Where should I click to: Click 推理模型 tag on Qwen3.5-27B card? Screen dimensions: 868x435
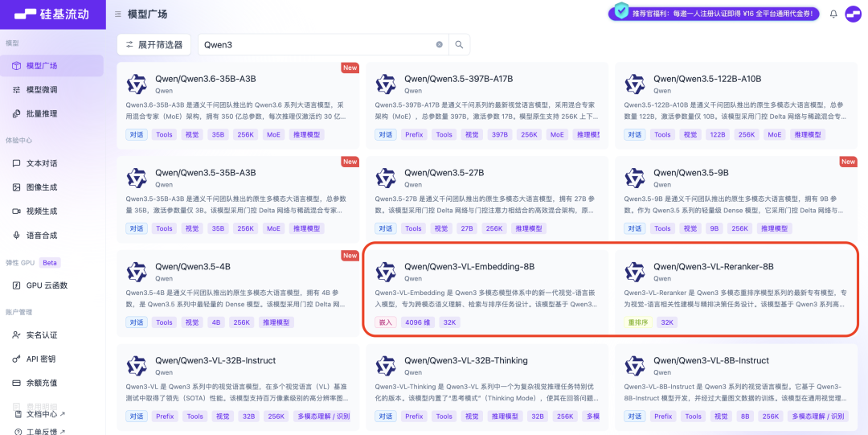point(528,228)
